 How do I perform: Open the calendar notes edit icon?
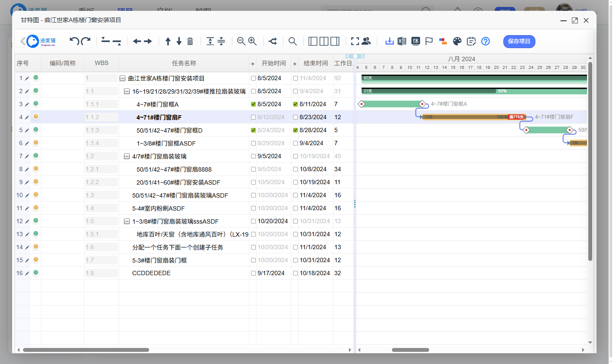tap(471, 41)
